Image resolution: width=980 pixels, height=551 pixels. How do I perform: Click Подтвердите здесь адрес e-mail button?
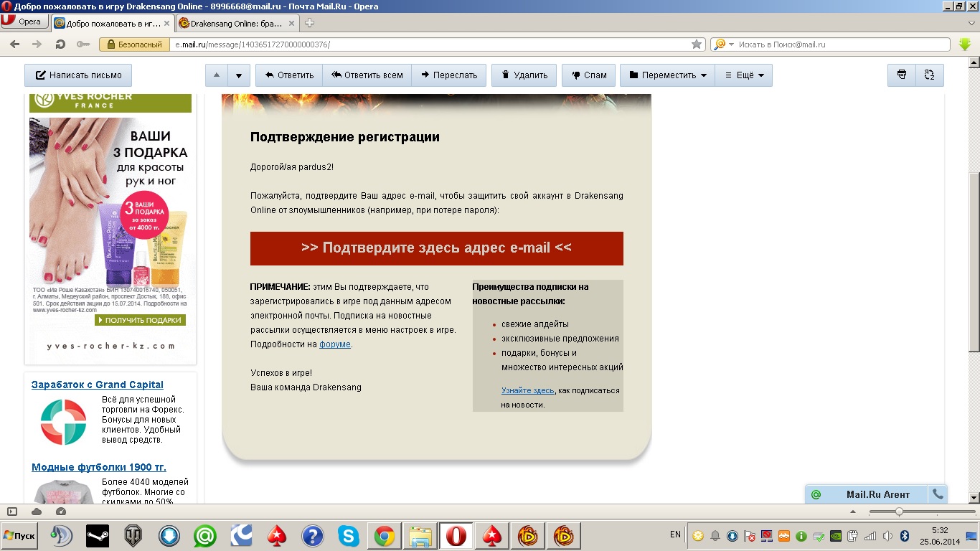[x=437, y=248]
